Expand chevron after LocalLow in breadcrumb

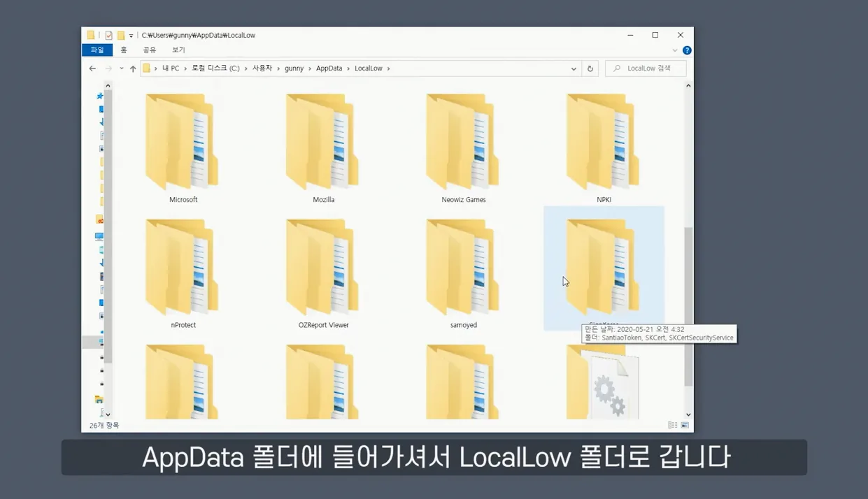pos(388,68)
